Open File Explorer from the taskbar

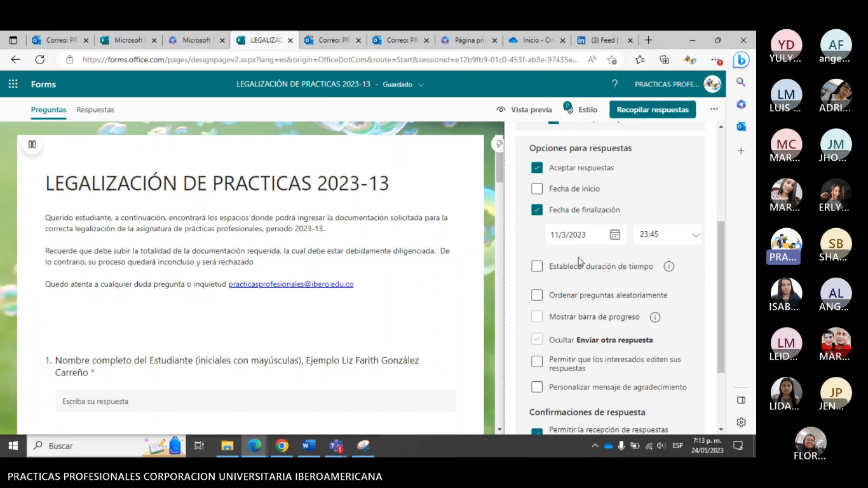tap(227, 445)
